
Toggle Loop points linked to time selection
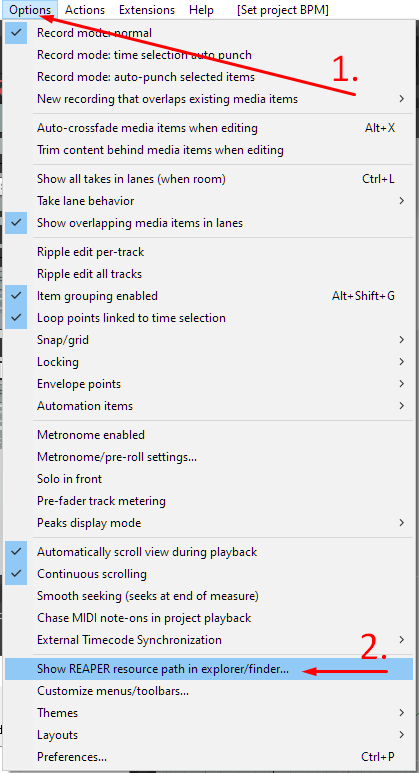click(x=16, y=318)
